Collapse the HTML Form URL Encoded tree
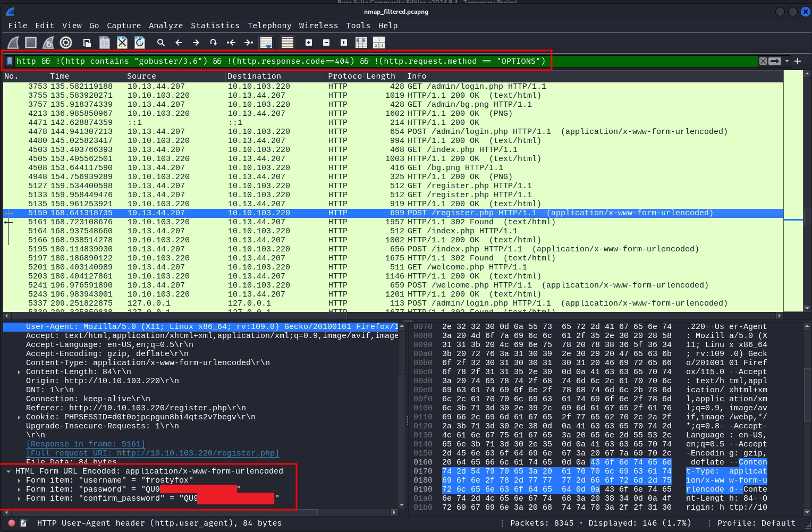The width and height of the screenshot is (812, 532). click(9, 471)
